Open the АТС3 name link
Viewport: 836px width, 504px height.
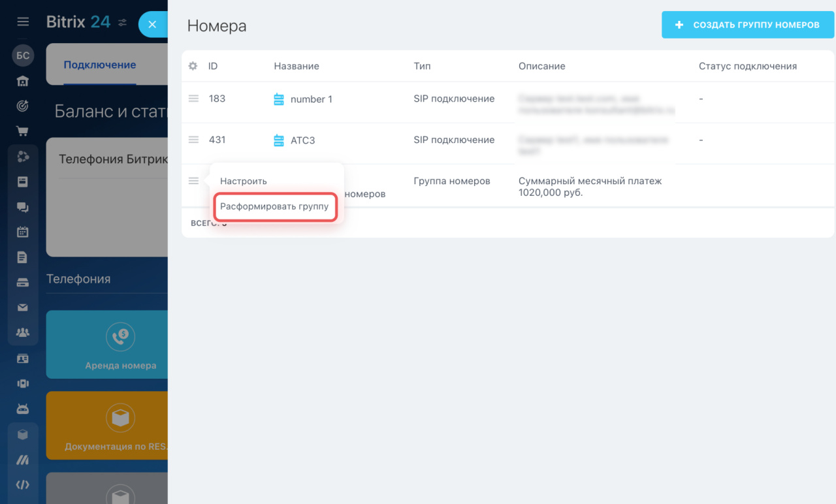[x=303, y=140]
